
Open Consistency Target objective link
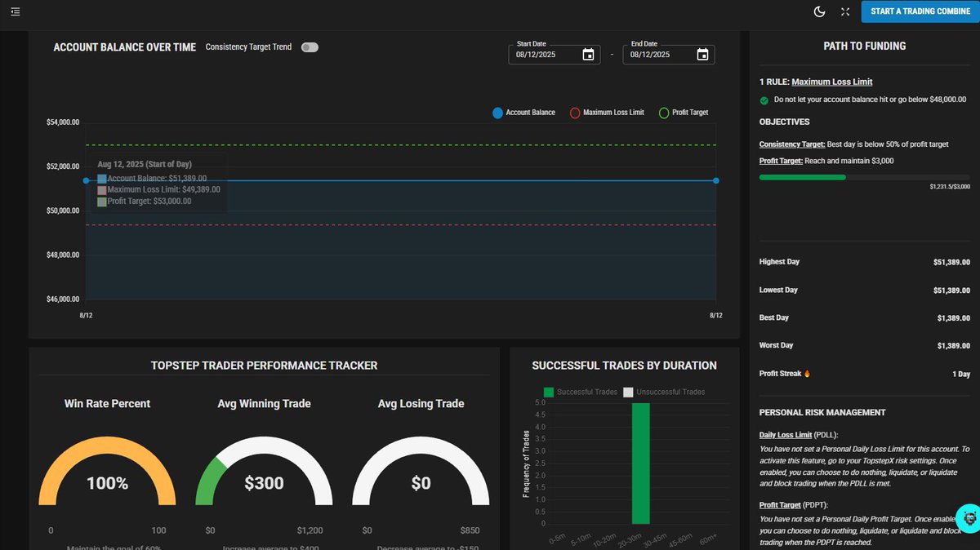pyautogui.click(x=792, y=144)
